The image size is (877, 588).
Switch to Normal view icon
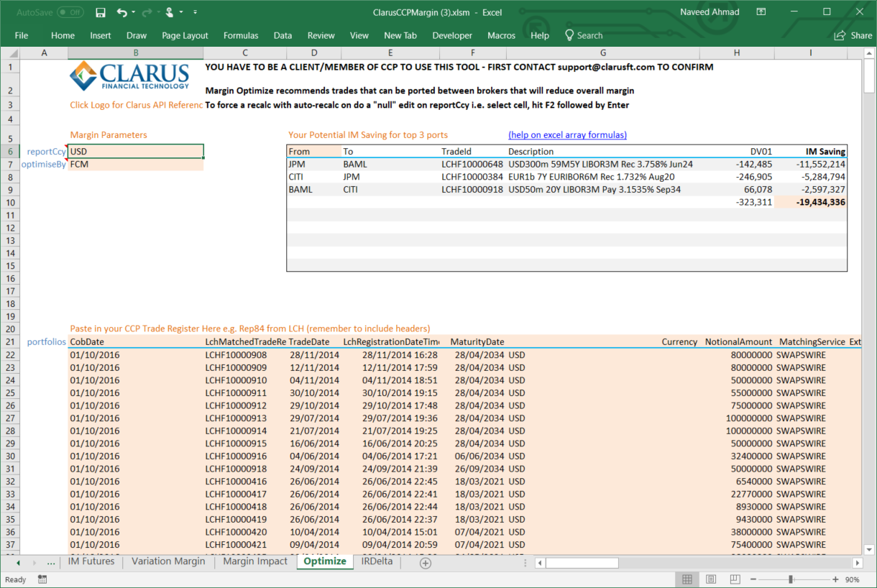click(x=687, y=579)
